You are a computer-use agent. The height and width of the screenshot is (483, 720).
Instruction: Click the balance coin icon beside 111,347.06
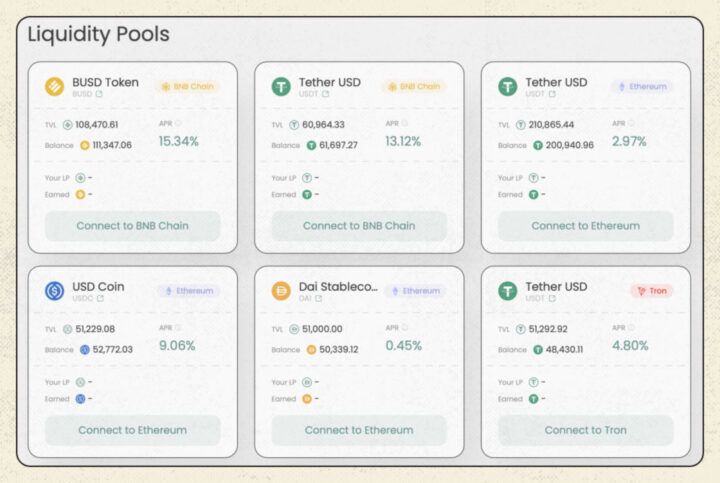[84, 146]
